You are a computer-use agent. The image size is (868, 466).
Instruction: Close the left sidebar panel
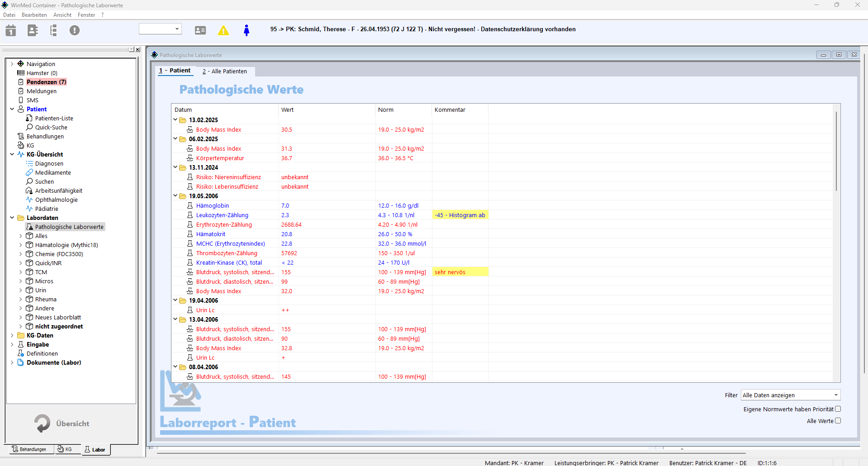click(138, 49)
